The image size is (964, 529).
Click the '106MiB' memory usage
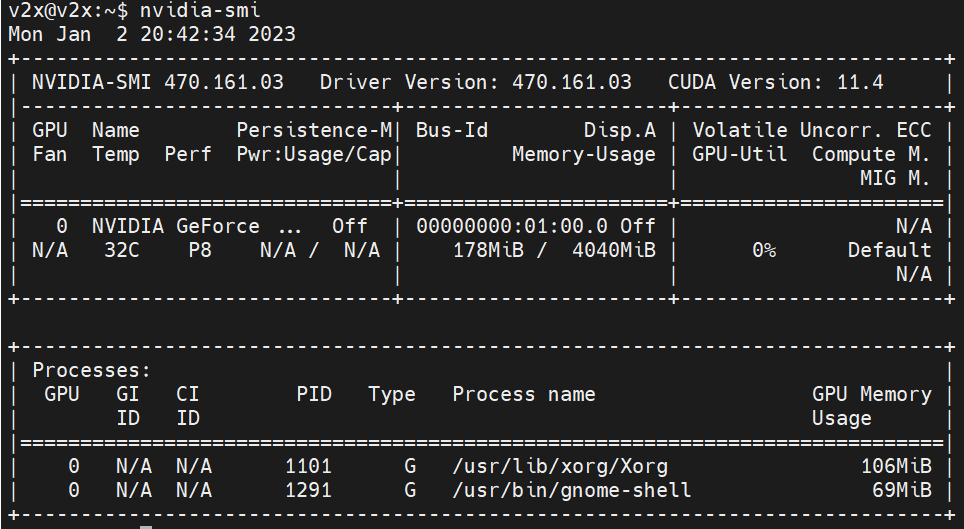pos(896,466)
